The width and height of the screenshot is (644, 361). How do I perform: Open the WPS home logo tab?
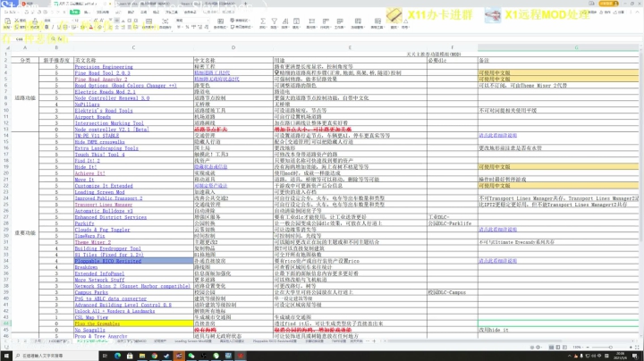click(x=8, y=4)
